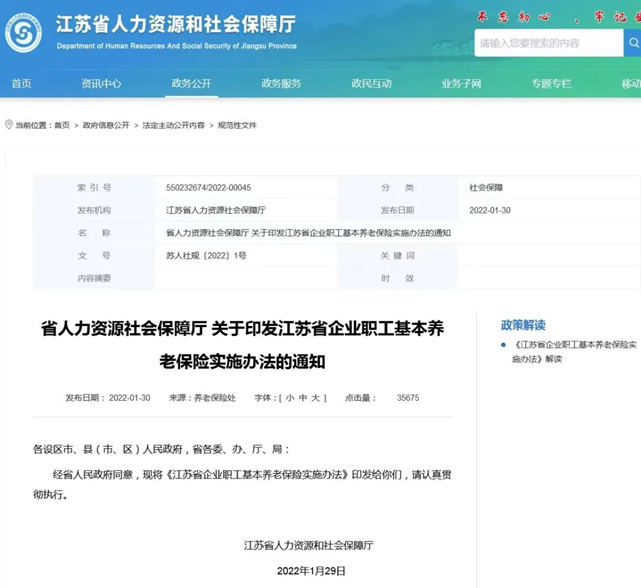Select the 政务公开 navigation tab
The image size is (641, 588).
coord(191,84)
